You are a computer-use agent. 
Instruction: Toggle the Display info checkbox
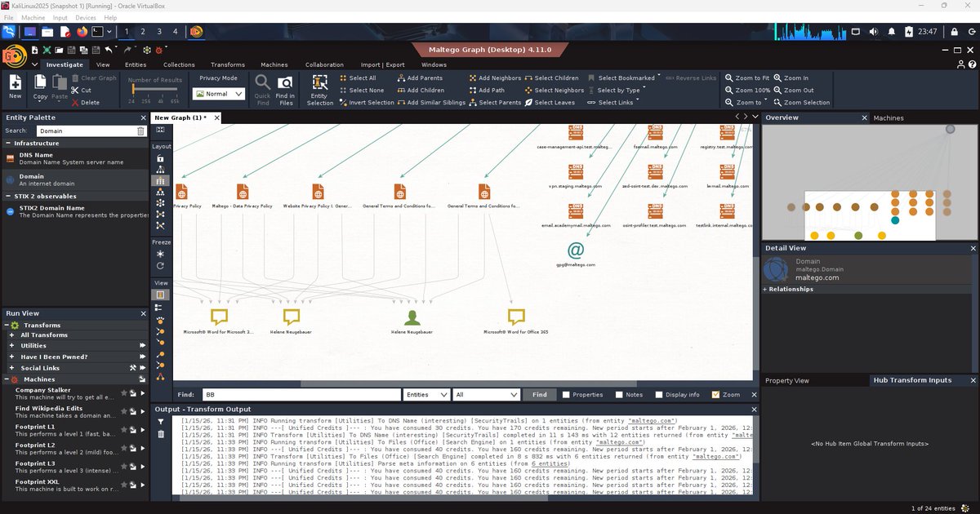pyautogui.click(x=658, y=394)
